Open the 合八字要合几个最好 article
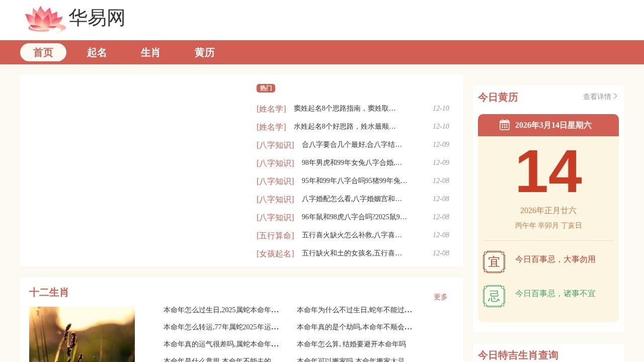 [x=351, y=144]
